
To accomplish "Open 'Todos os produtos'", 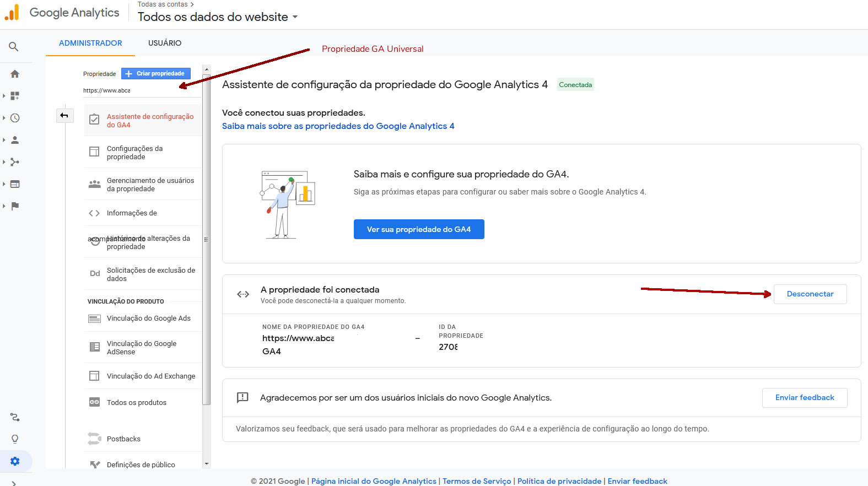I will click(143, 402).
